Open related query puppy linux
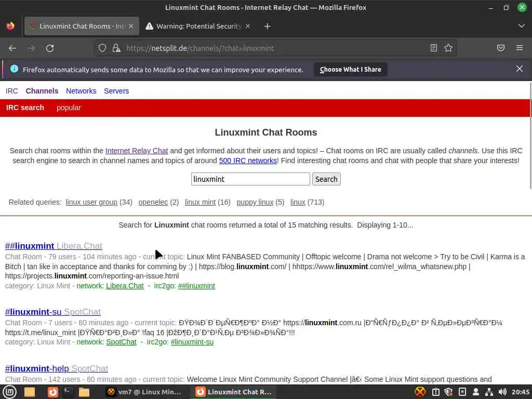 [x=255, y=202]
